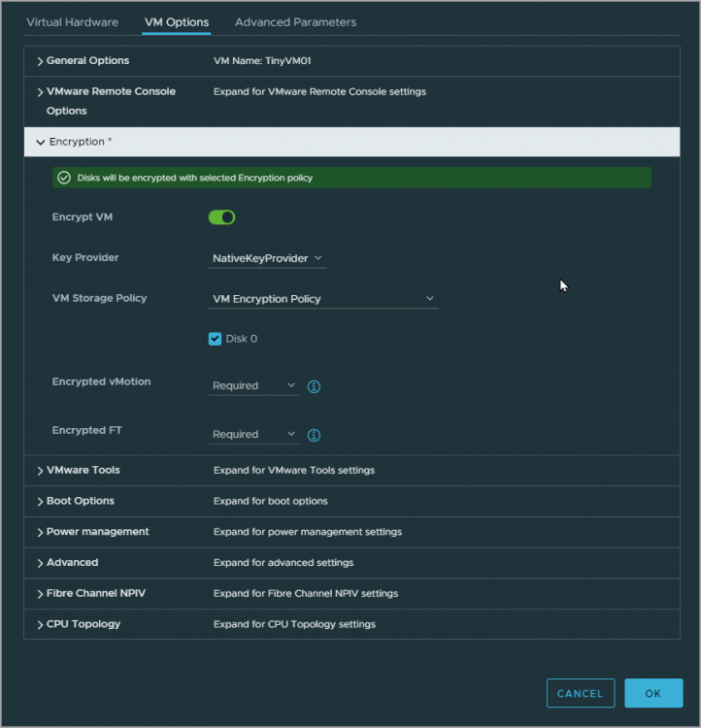Image resolution: width=701 pixels, height=728 pixels.
Task: Click the 'VM Storage Policy' label
Action: click(99, 298)
